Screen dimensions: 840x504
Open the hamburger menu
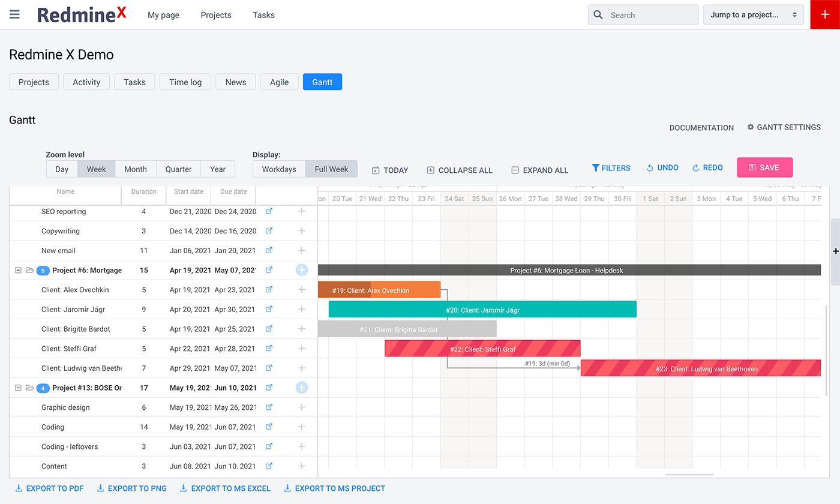(14, 14)
